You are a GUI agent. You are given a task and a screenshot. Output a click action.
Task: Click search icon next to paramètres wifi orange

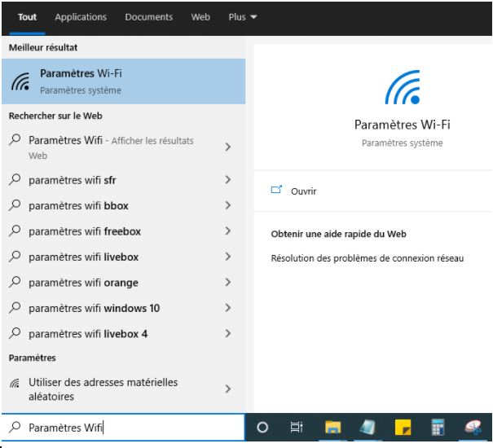[x=15, y=282]
